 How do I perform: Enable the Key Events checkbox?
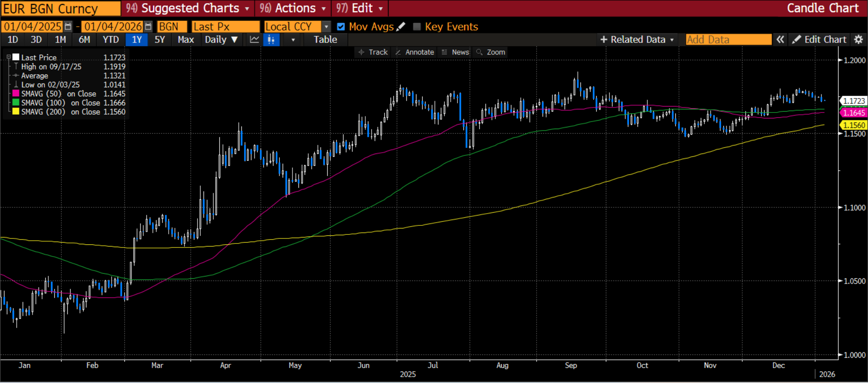[417, 27]
